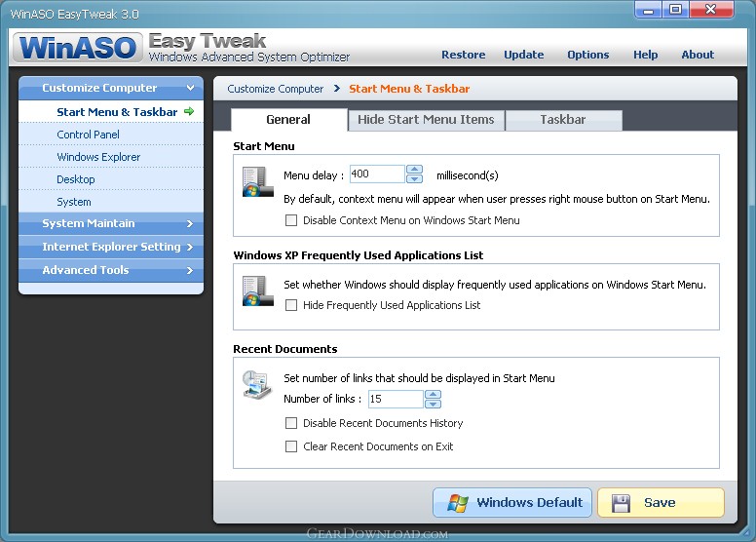
Task: Enable Disable Context Menu on Windows Start Menu
Action: (291, 220)
